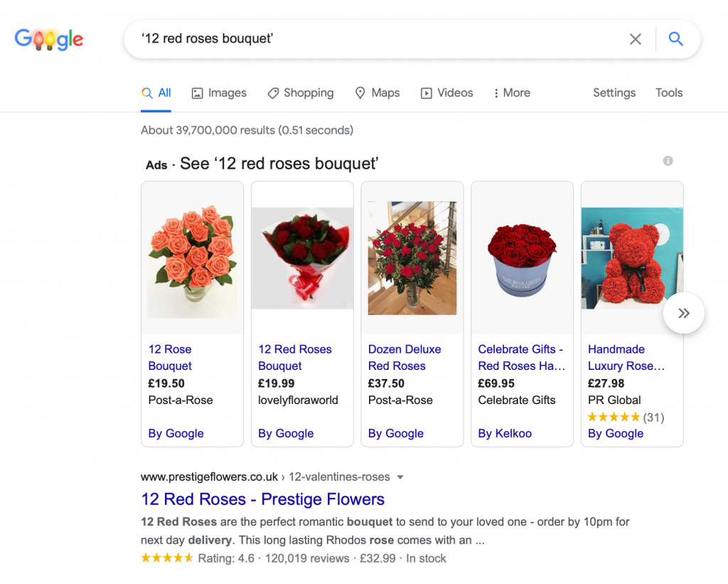Show next ads with double-arrow button

point(683,313)
